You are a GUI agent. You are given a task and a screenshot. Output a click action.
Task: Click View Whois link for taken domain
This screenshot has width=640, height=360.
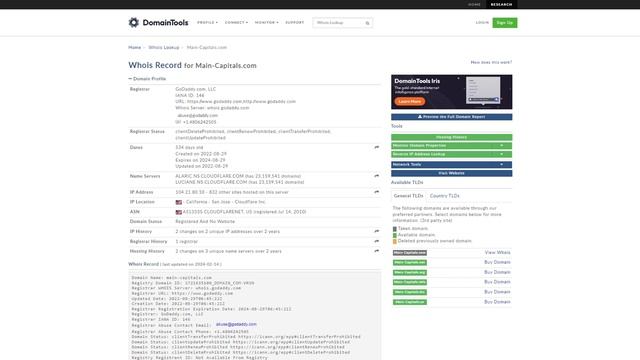pos(497,253)
